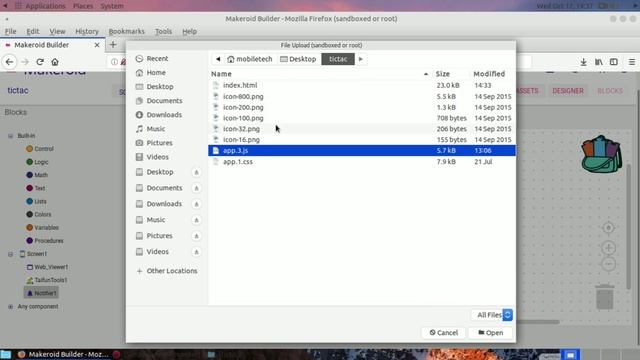
Task: Open Firefox History menu
Action: click(87, 31)
